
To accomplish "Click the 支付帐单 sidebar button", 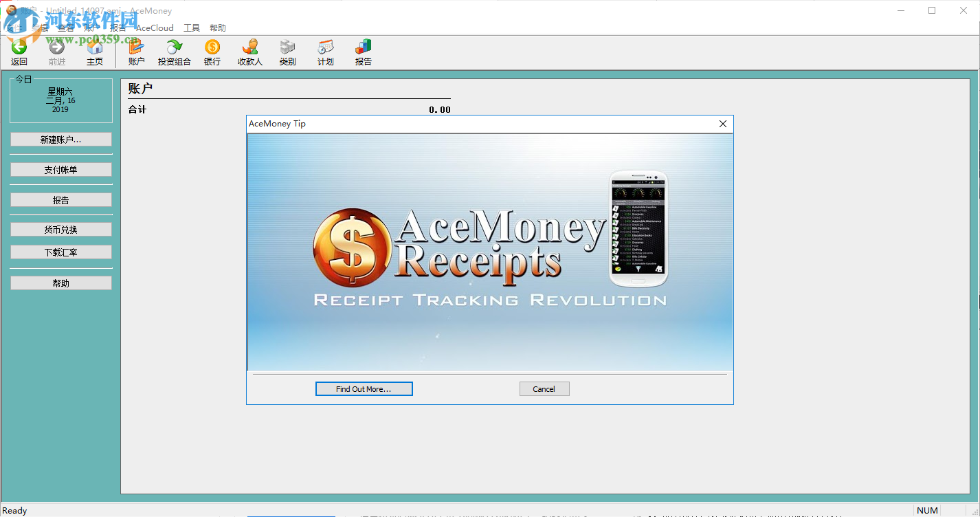I will (x=61, y=170).
